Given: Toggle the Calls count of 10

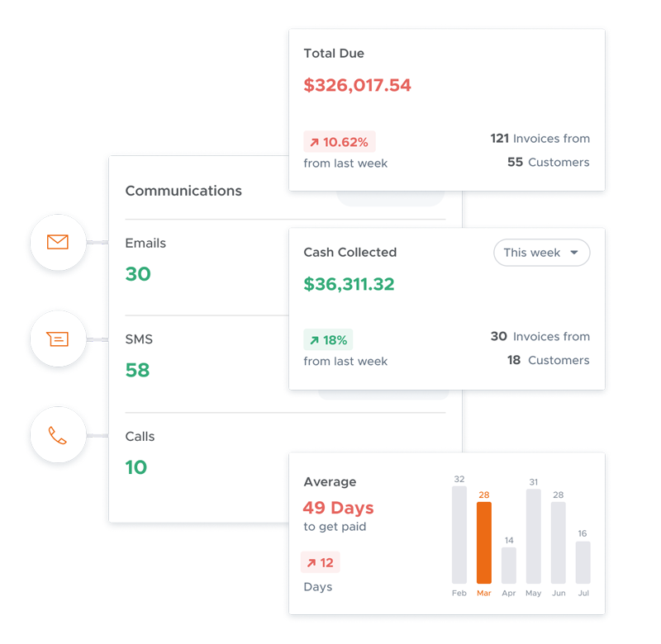Looking at the screenshot, I should (x=137, y=466).
